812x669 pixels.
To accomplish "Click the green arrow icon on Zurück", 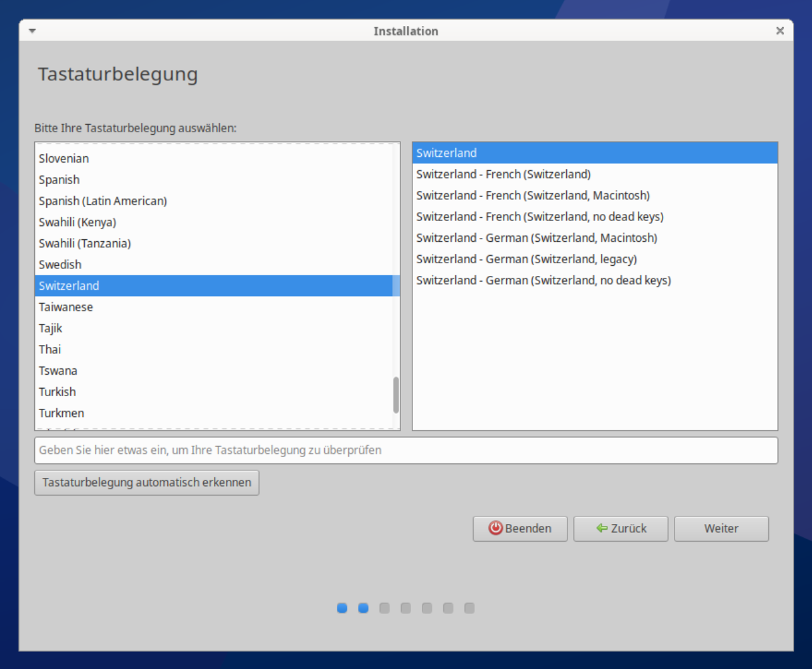I will (x=602, y=528).
